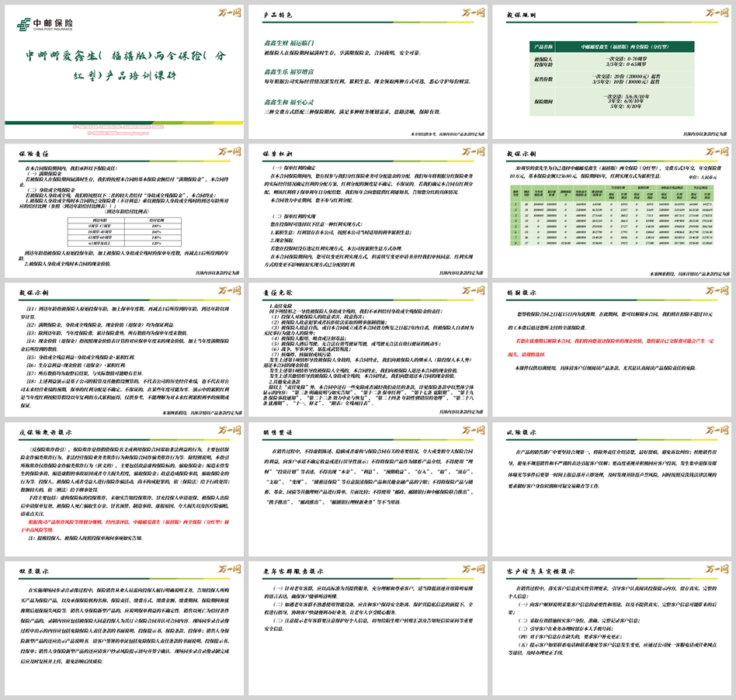The width and height of the screenshot is (736, 700).
Task: Click the 鑫鑫生乐 福享增富 heading
Action: (289, 71)
